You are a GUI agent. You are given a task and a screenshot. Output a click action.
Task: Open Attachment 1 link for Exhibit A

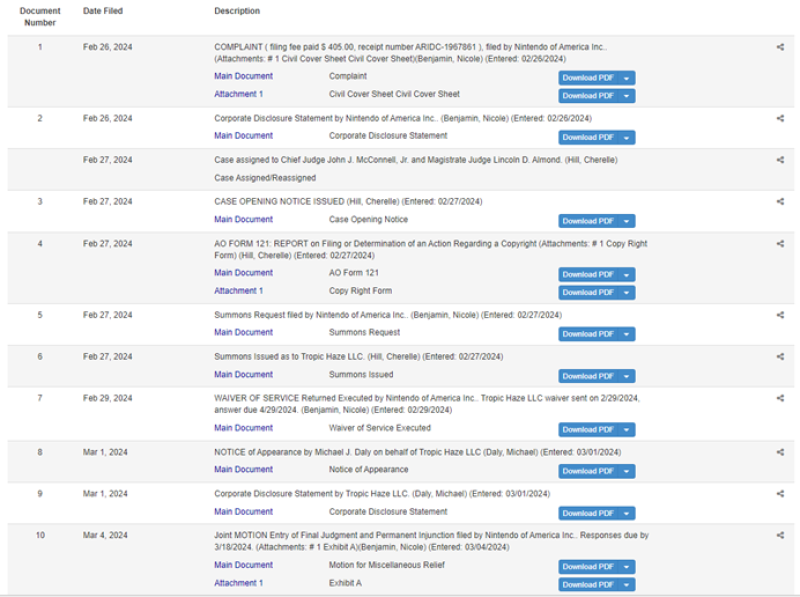pos(238,583)
